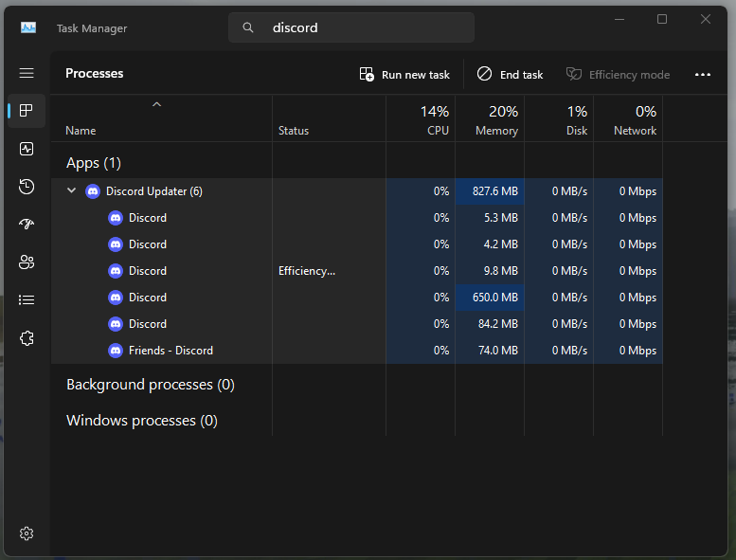The height and width of the screenshot is (560, 736).
Task: Click the Task Manager app icon
Action: pyautogui.click(x=28, y=27)
